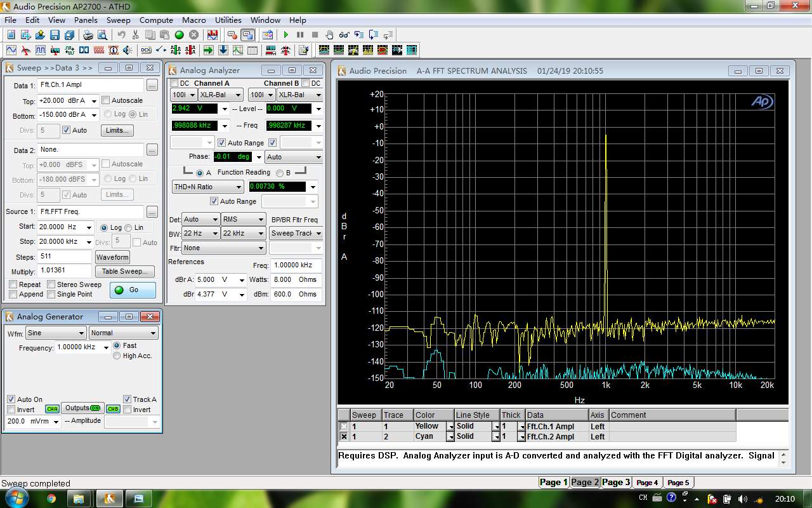Viewport: 812px width, 508px height.
Task: Open the Sweep menu
Action: pyautogui.click(x=118, y=20)
